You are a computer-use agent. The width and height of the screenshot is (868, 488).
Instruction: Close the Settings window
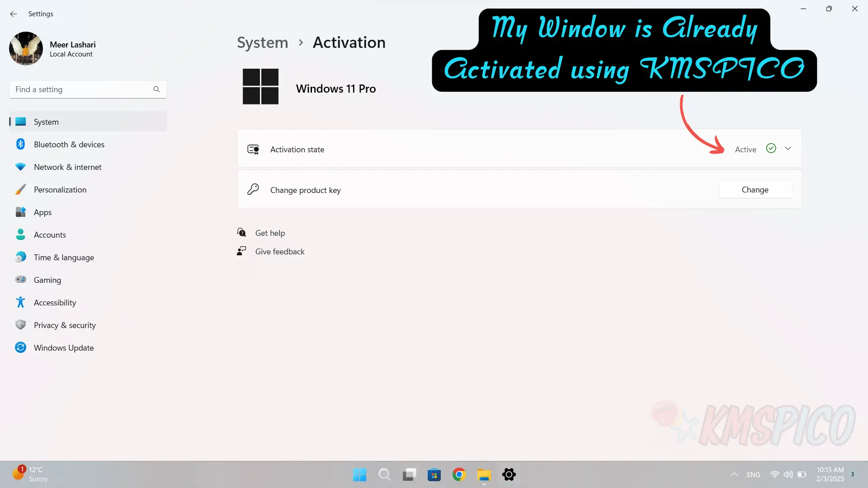[854, 9]
